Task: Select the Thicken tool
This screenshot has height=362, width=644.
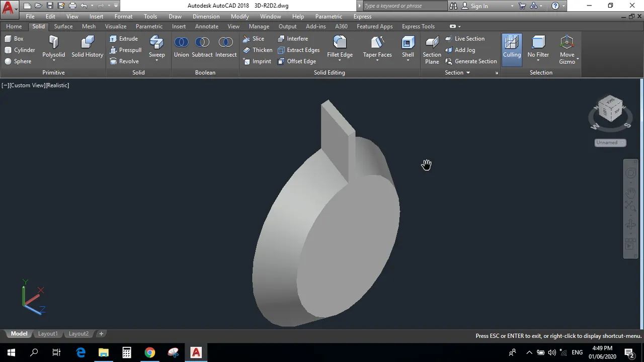Action: 258,50
